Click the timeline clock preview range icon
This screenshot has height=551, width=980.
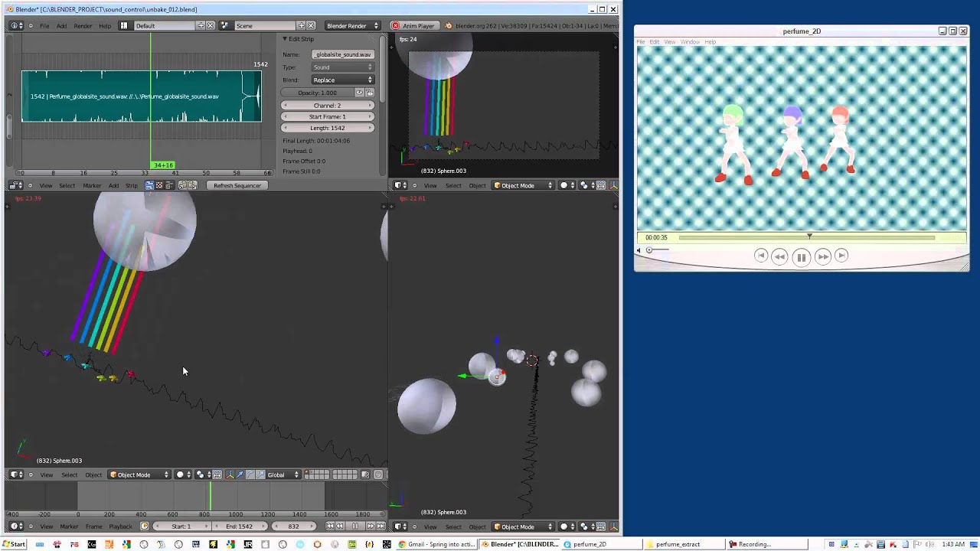point(145,526)
